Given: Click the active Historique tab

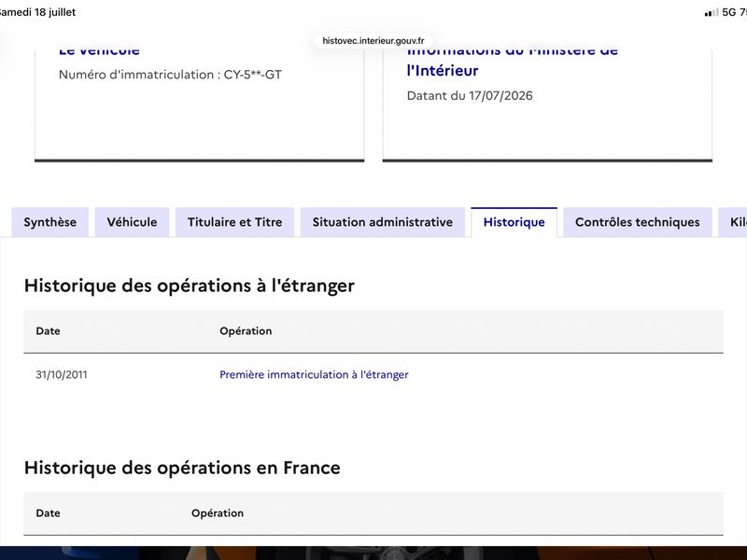Looking at the screenshot, I should [x=514, y=222].
